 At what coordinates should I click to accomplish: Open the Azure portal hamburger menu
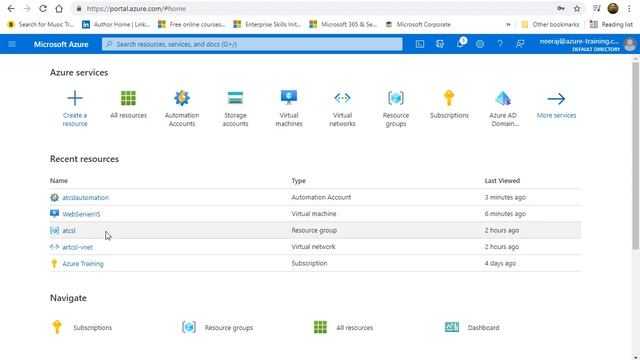tap(12, 44)
